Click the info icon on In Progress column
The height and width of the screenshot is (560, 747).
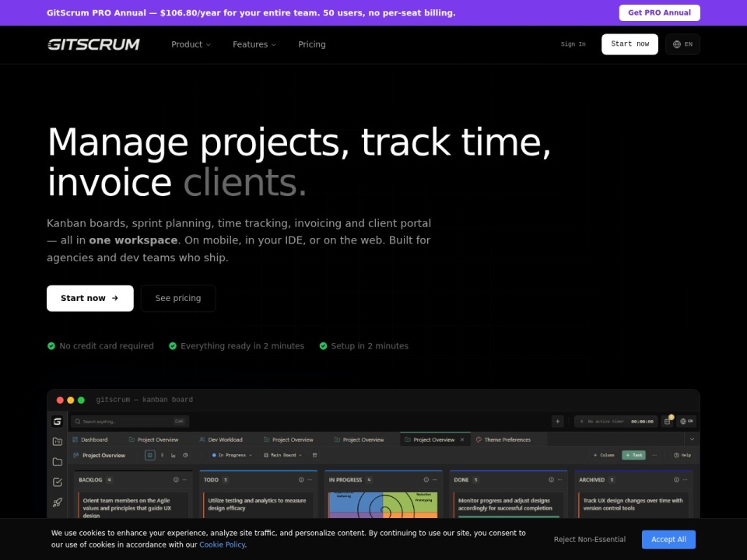(426, 480)
